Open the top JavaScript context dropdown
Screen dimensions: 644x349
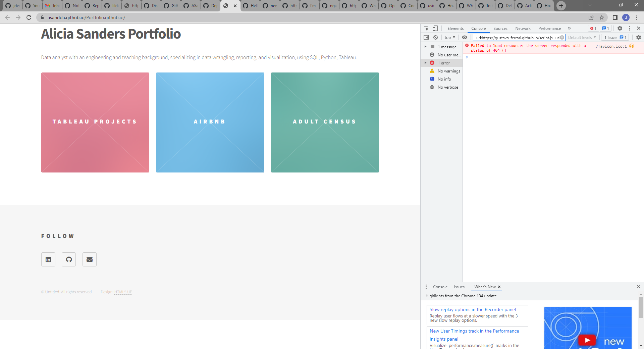450,38
